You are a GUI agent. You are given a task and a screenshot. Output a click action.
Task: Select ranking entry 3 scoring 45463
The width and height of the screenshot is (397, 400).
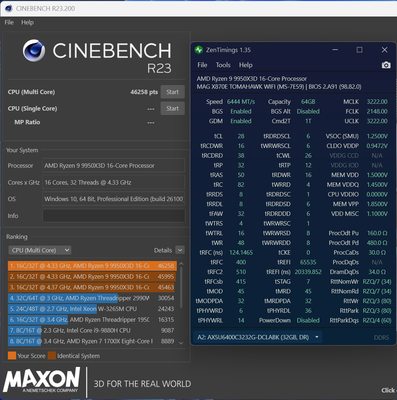click(92, 287)
